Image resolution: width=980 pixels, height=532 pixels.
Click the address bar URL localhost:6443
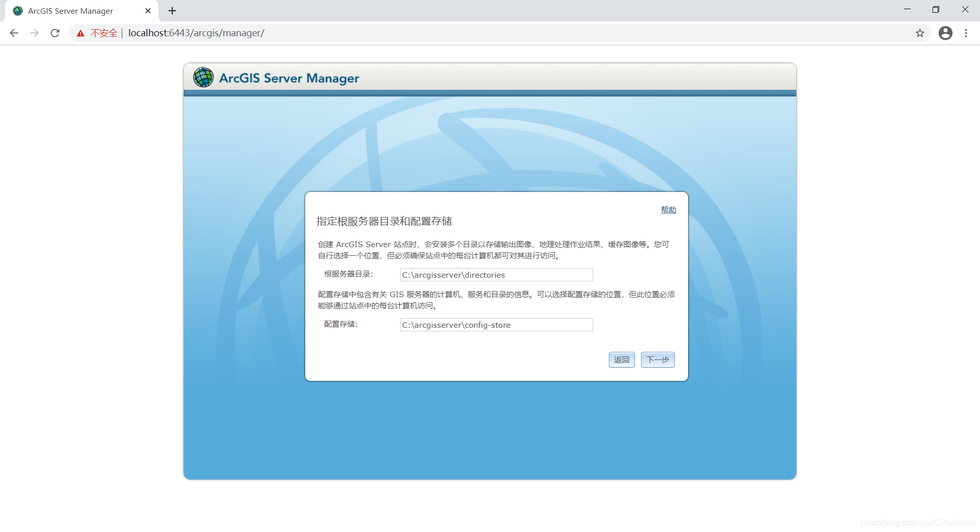pyautogui.click(x=196, y=33)
